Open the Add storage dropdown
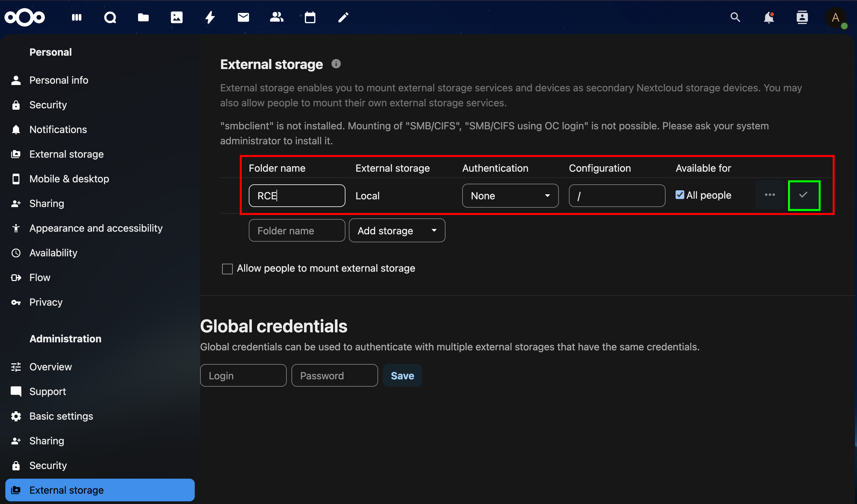Image resolution: width=857 pixels, height=504 pixels. click(x=397, y=230)
